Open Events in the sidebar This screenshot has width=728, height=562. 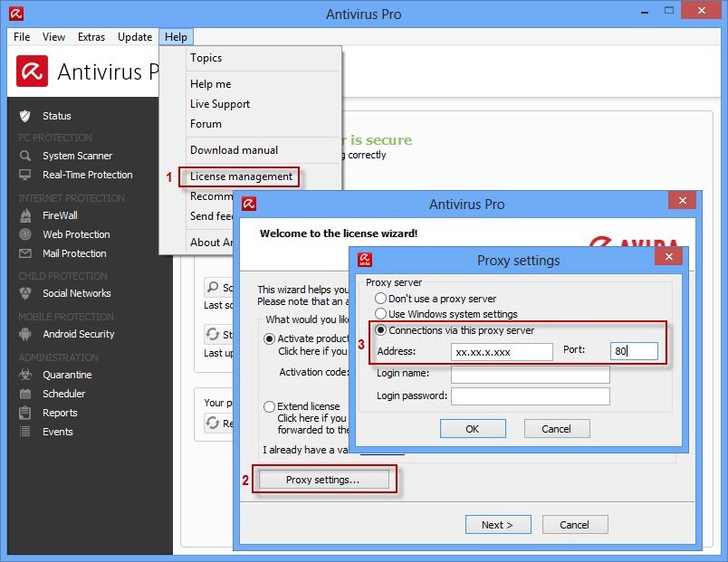coord(58,432)
